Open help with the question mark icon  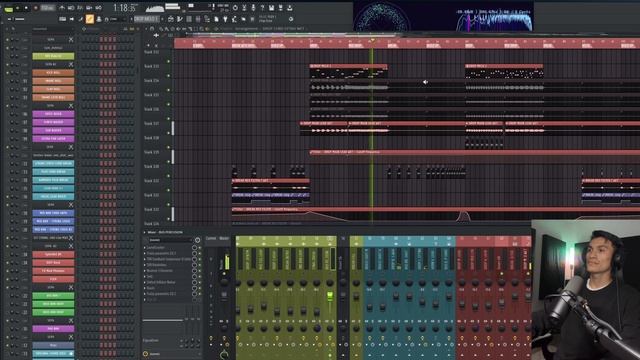(x=262, y=8)
